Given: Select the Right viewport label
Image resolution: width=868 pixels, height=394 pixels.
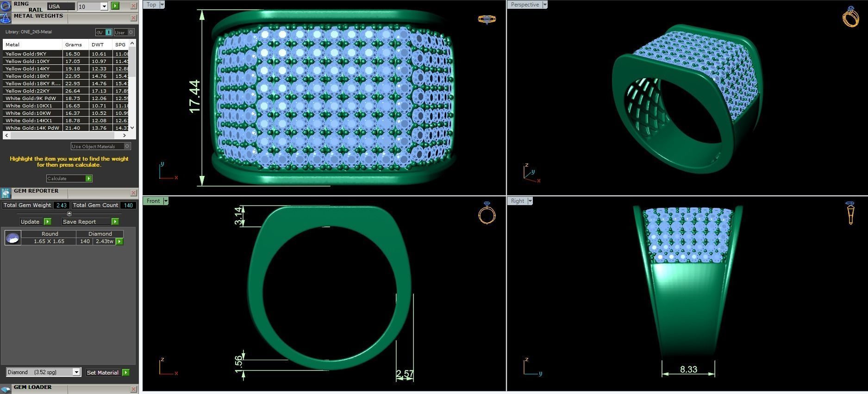Looking at the screenshot, I should coord(518,201).
